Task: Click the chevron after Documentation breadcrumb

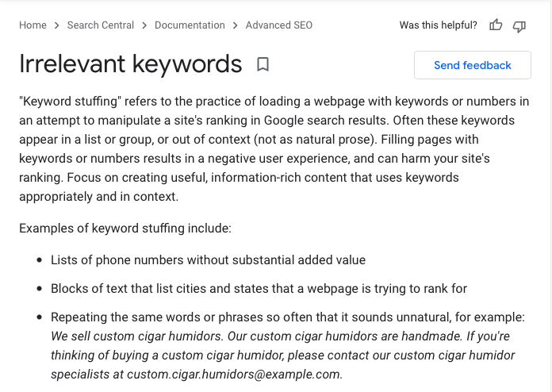Action: 236,25
